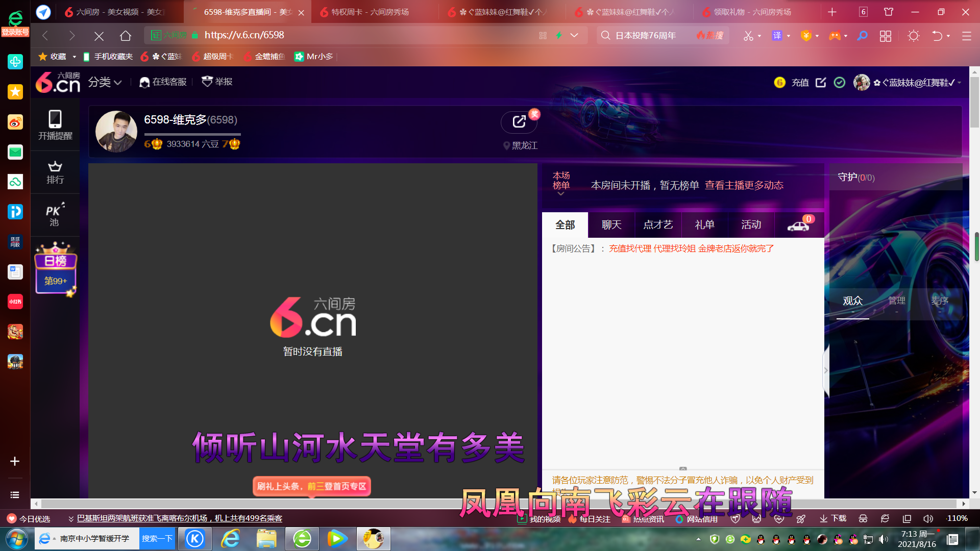
Task: Click the streamer avatar photo
Action: 116,131
